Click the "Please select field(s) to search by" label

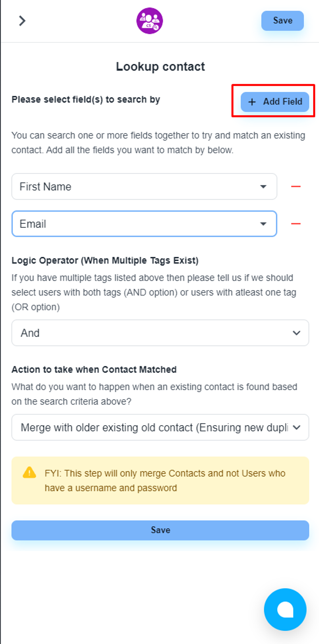(x=86, y=99)
